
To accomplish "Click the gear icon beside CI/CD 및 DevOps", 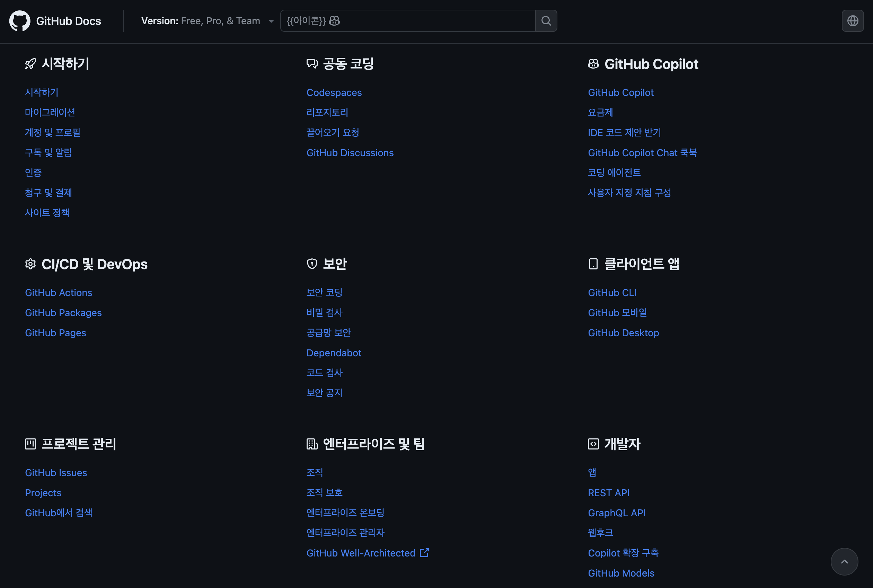I will click(30, 264).
